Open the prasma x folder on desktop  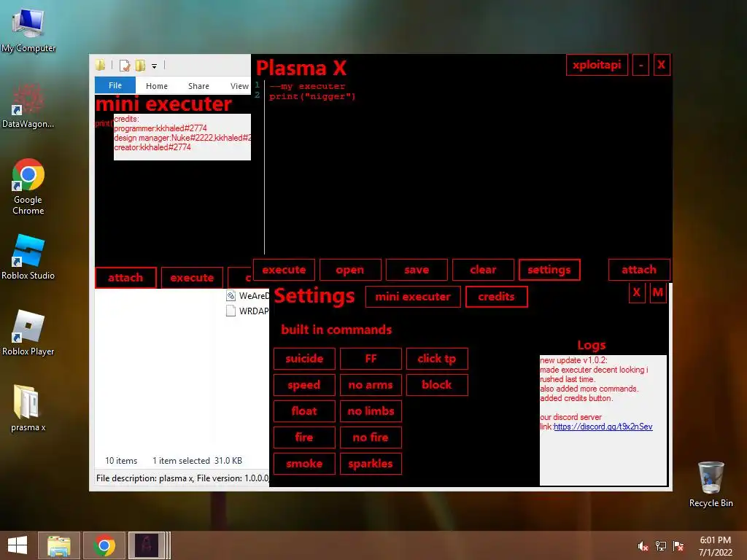[28, 408]
